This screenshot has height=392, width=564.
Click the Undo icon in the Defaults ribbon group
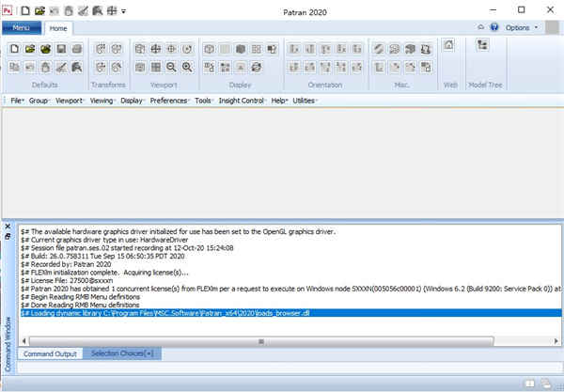[30, 67]
